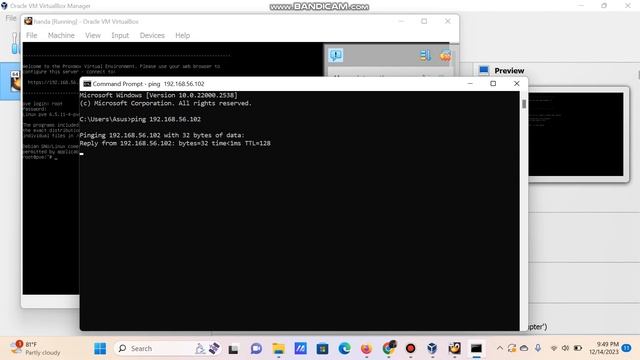Open volume speaker tray icon
The height and width of the screenshot is (360, 640).
[x=565, y=348]
